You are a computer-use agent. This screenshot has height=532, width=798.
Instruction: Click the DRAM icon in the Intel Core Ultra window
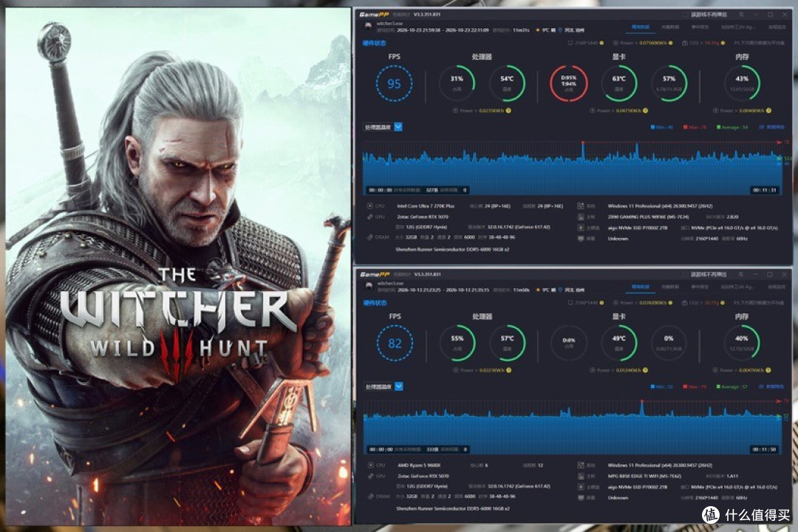coord(370,237)
